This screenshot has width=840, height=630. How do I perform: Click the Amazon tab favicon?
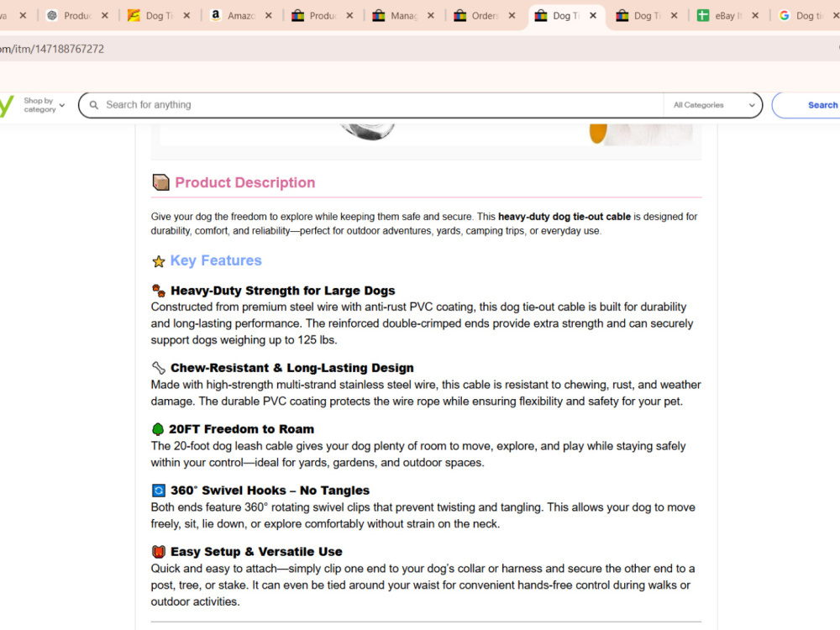pos(215,15)
